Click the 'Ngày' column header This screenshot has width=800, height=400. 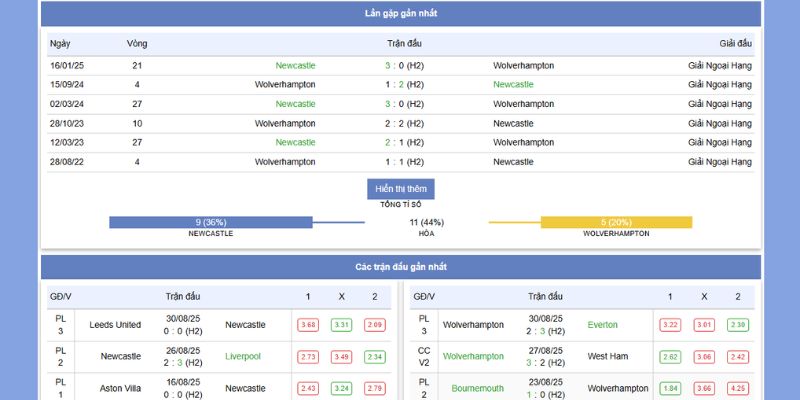click(x=60, y=44)
